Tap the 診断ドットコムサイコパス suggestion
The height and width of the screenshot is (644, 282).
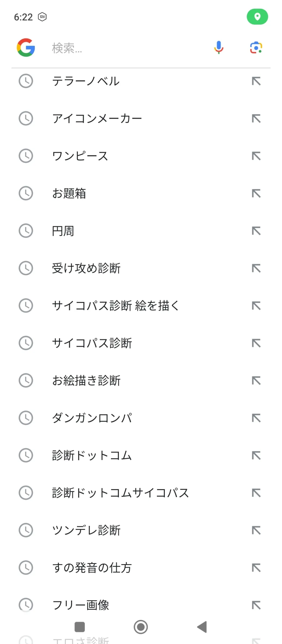pyautogui.click(x=120, y=493)
